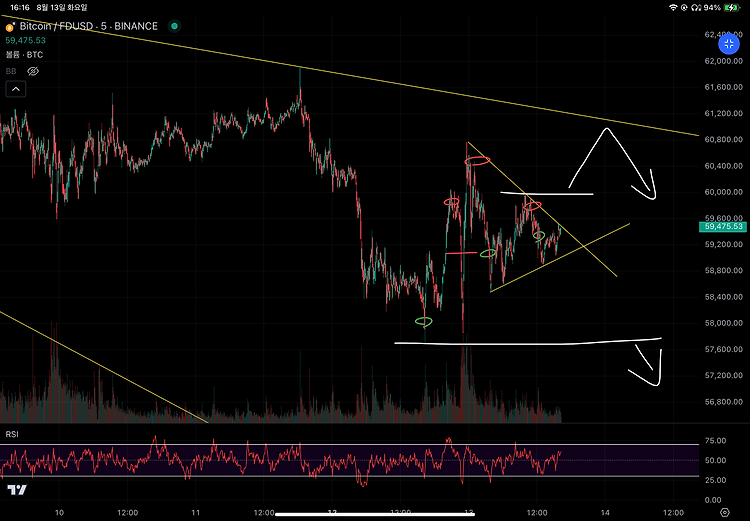Tap the 60,000.00 price axis label
Screen dimensions: 750x521
point(724,192)
